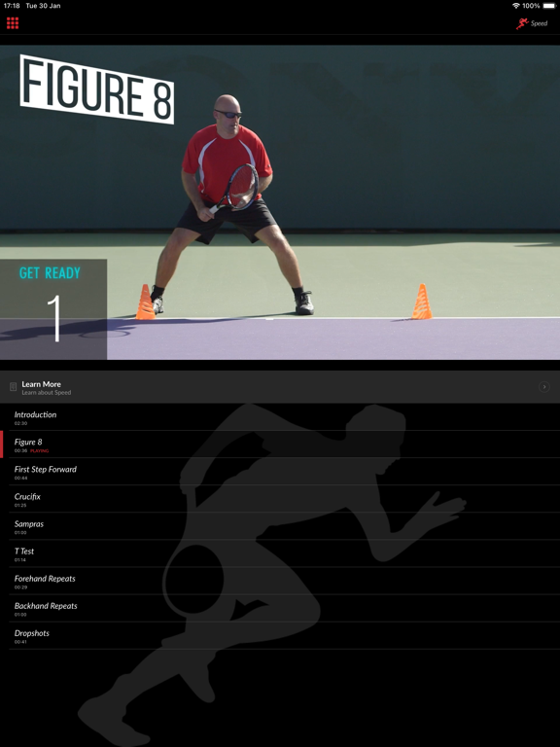Tap the FIGURE 8 title banner
This screenshot has width=560, height=747.
click(x=96, y=89)
